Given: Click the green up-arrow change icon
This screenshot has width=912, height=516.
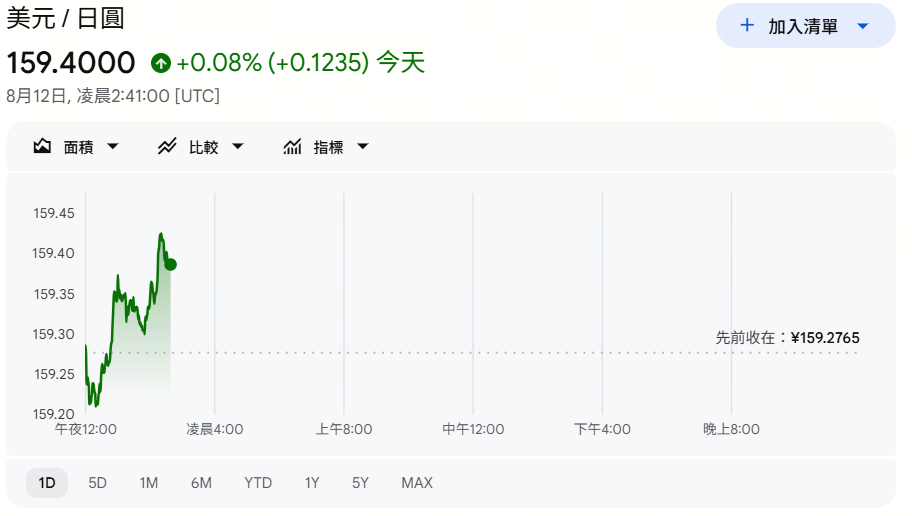Looking at the screenshot, I should click(161, 63).
